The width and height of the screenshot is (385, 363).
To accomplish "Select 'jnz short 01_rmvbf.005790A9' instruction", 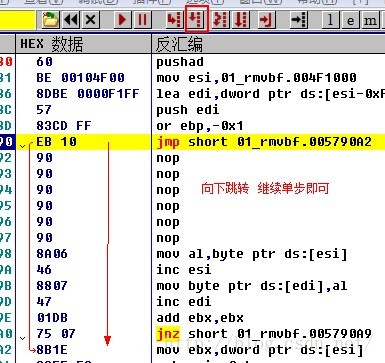I will [264, 334].
